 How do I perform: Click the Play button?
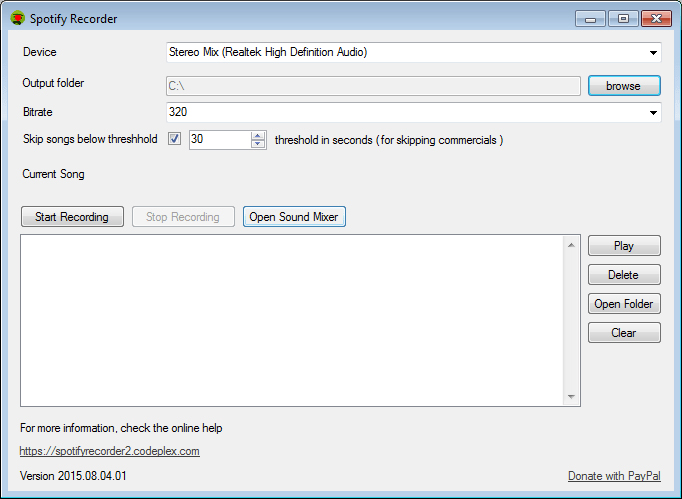(x=624, y=246)
